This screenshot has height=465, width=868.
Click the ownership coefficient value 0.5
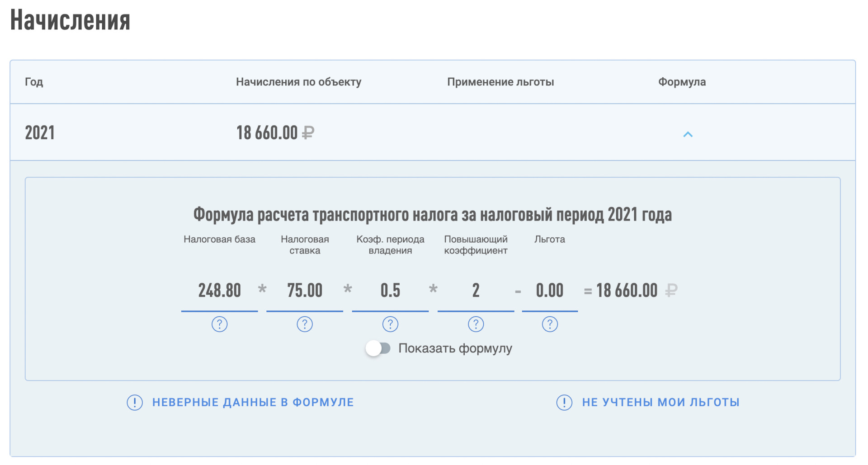(x=390, y=291)
